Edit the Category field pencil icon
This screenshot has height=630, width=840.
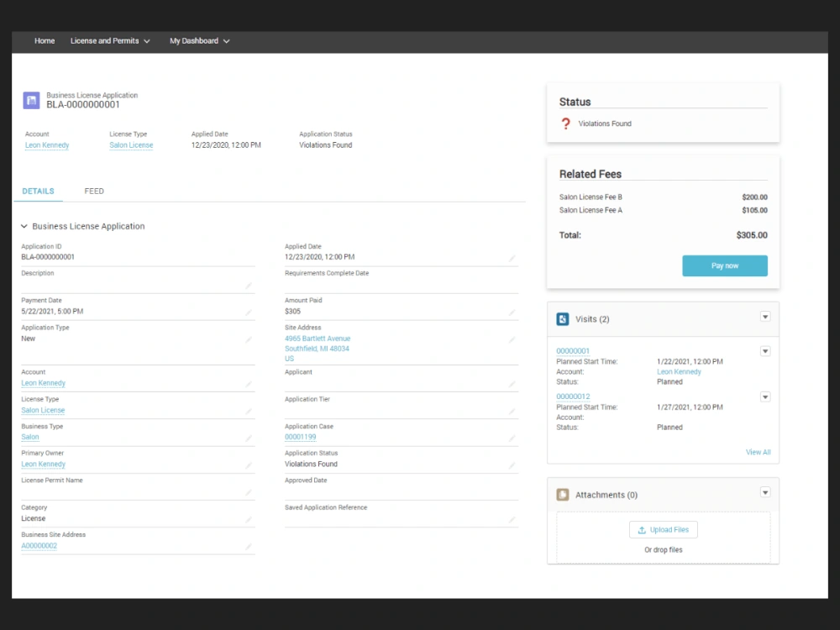[248, 520]
